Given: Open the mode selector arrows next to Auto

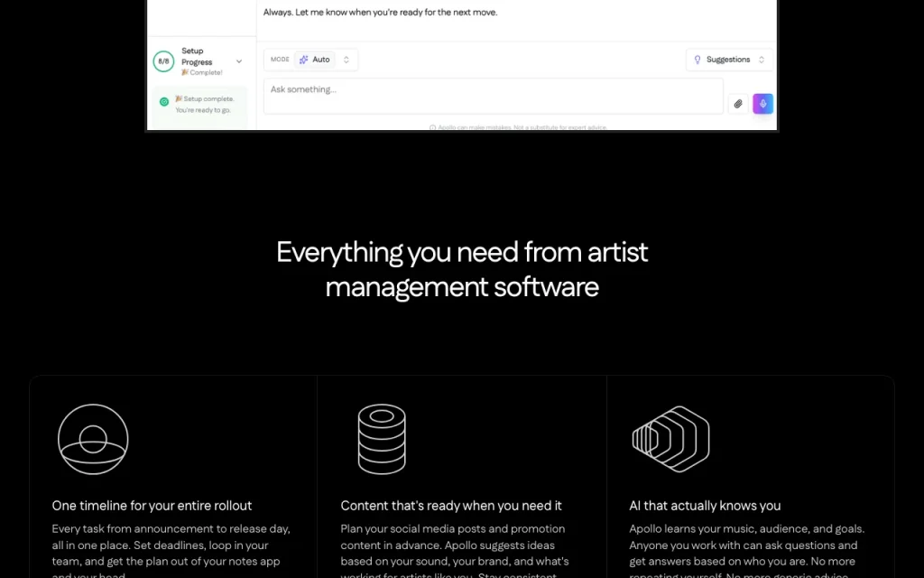Looking at the screenshot, I should [346, 60].
